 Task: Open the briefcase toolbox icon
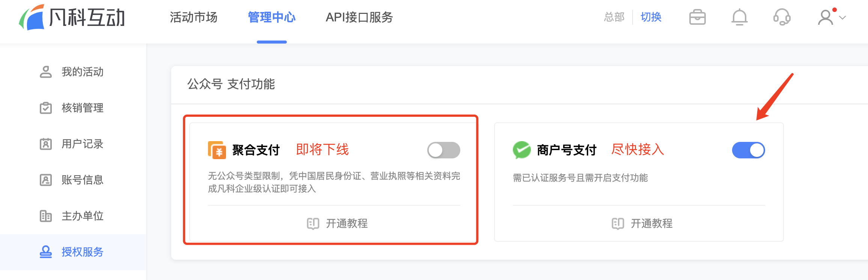pyautogui.click(x=697, y=17)
